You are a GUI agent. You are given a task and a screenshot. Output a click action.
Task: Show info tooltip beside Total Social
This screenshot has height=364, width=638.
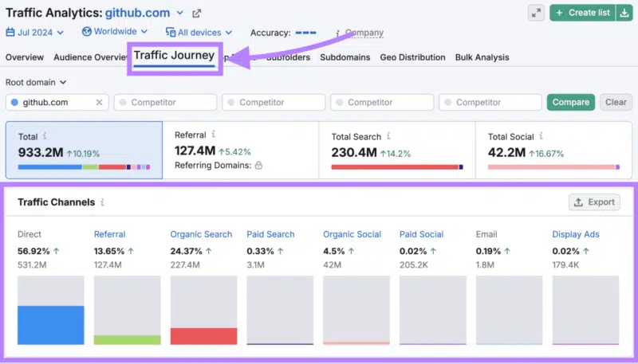tap(542, 136)
